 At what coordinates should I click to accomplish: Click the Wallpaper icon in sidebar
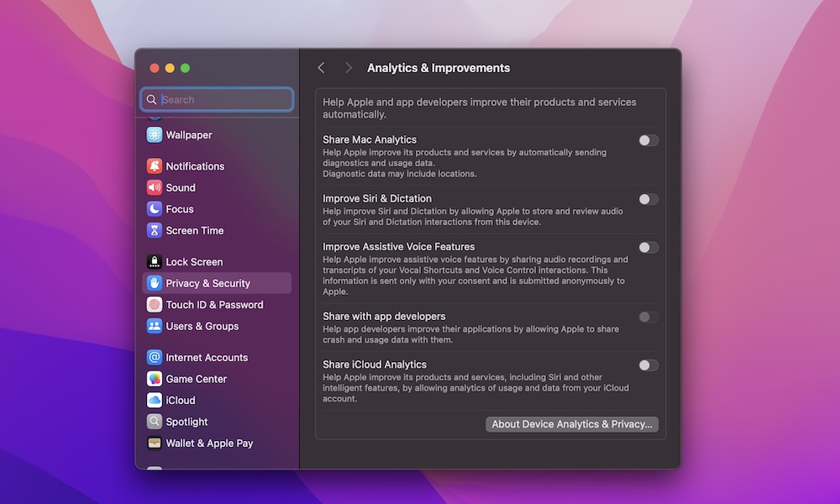(155, 135)
